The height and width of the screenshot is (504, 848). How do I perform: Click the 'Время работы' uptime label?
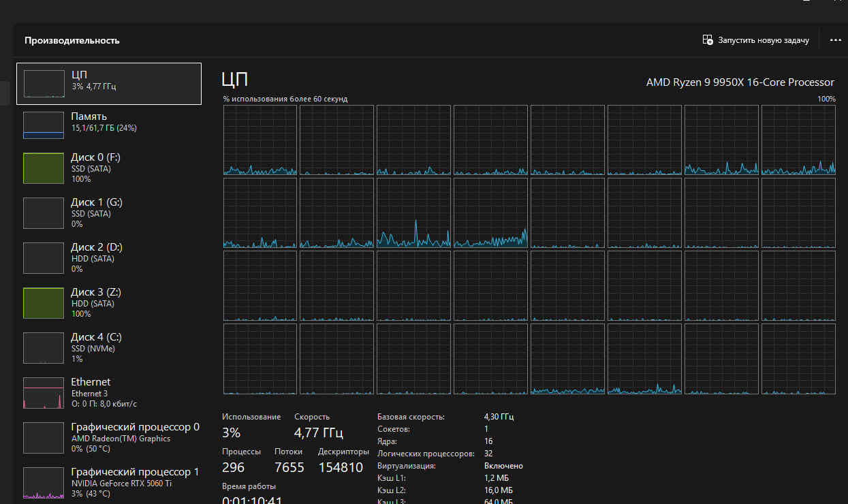click(x=249, y=486)
